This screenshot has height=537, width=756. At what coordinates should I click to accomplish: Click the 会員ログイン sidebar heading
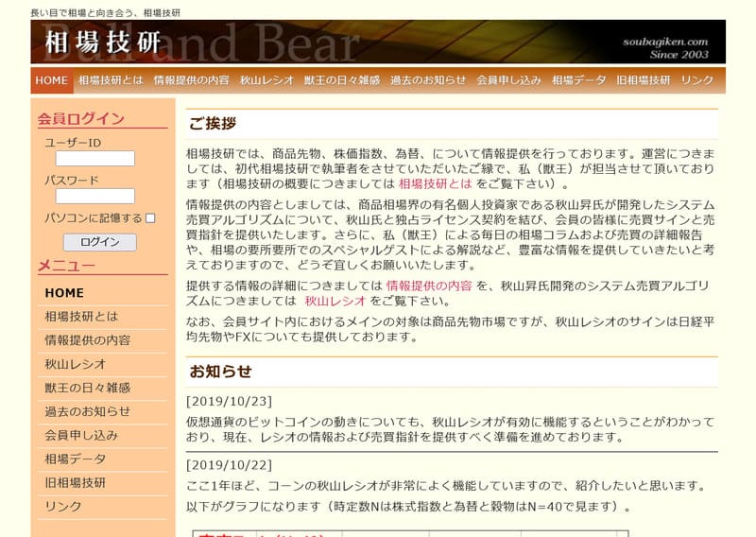coord(81,119)
